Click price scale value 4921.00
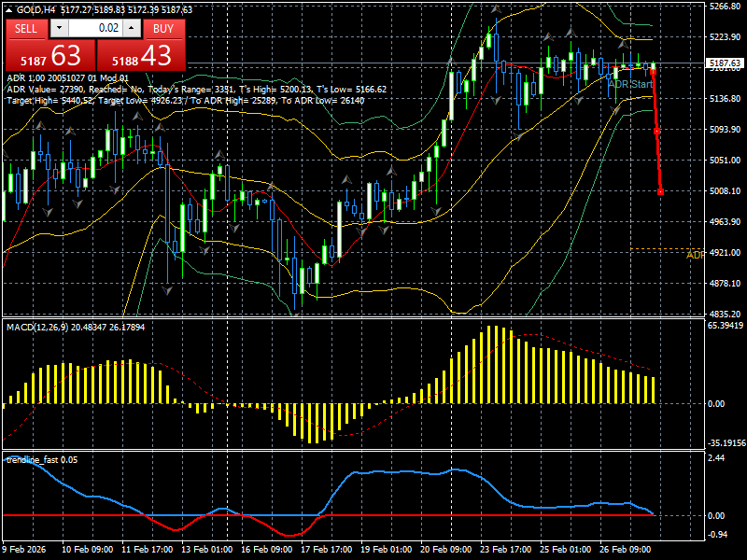Image resolution: width=747 pixels, height=560 pixels. (x=725, y=252)
